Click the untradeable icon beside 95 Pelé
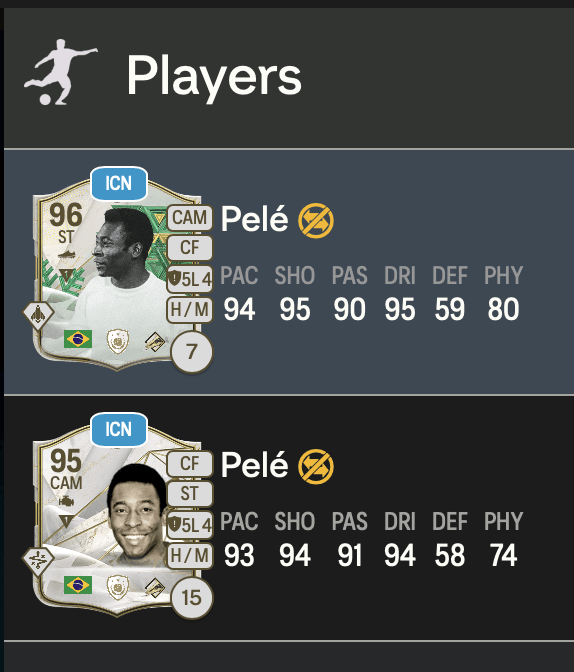Viewport: 574px width, 672px height. 316,466
